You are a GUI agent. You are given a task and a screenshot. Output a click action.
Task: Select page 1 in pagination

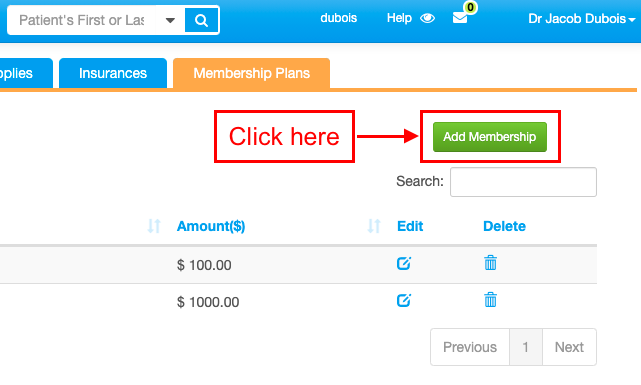[x=526, y=347]
